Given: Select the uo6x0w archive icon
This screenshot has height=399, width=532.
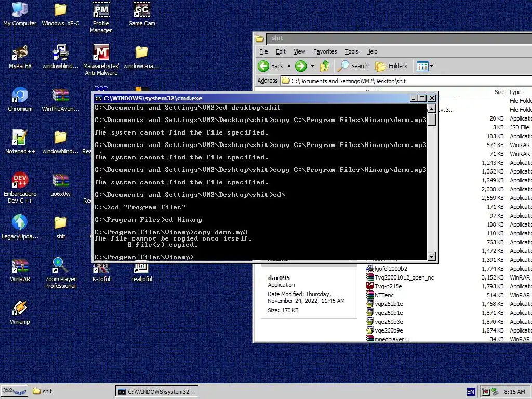Looking at the screenshot, I should tap(60, 184).
